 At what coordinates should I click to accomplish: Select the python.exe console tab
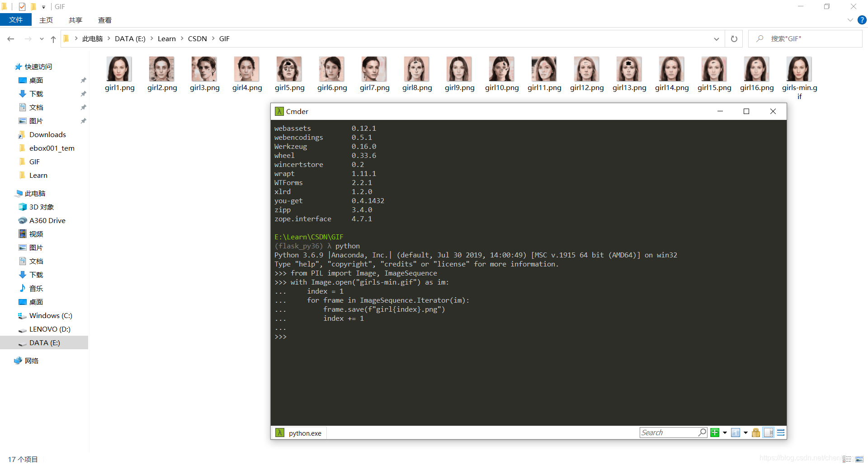(x=299, y=433)
